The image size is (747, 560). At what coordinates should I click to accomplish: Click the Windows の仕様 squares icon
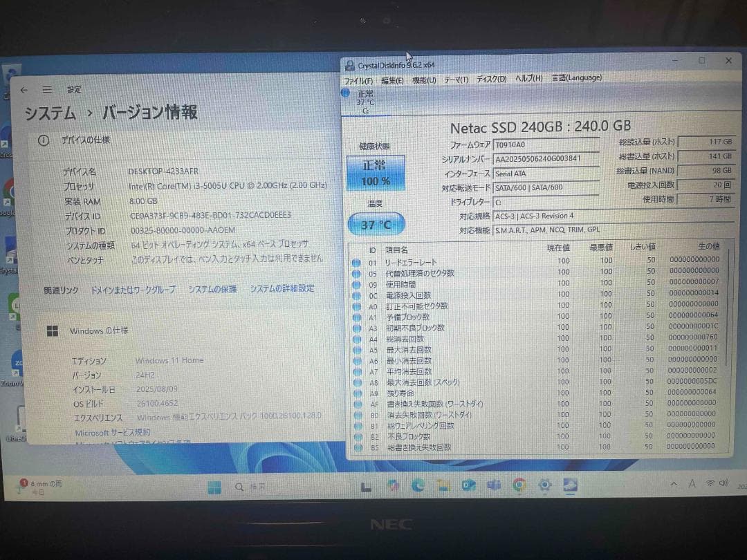[53, 330]
